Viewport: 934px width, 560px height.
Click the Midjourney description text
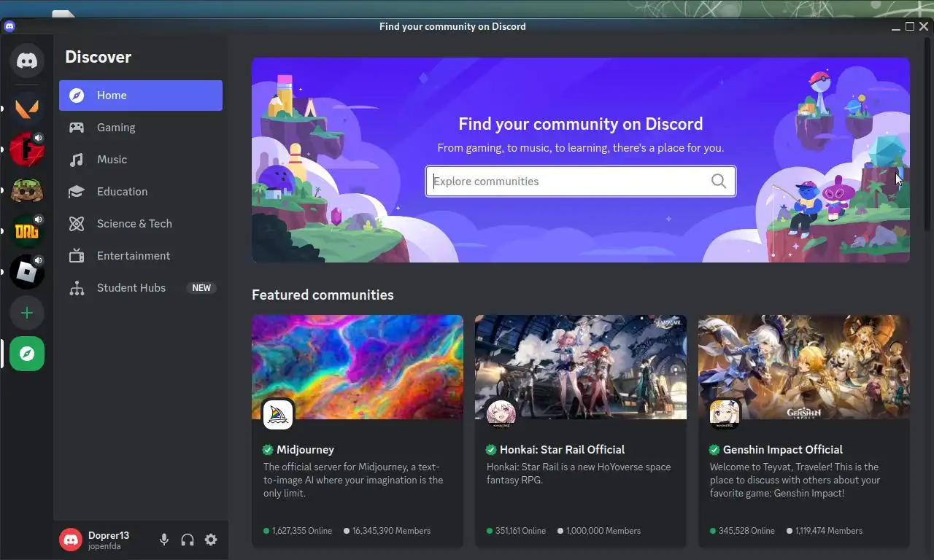[x=353, y=481]
